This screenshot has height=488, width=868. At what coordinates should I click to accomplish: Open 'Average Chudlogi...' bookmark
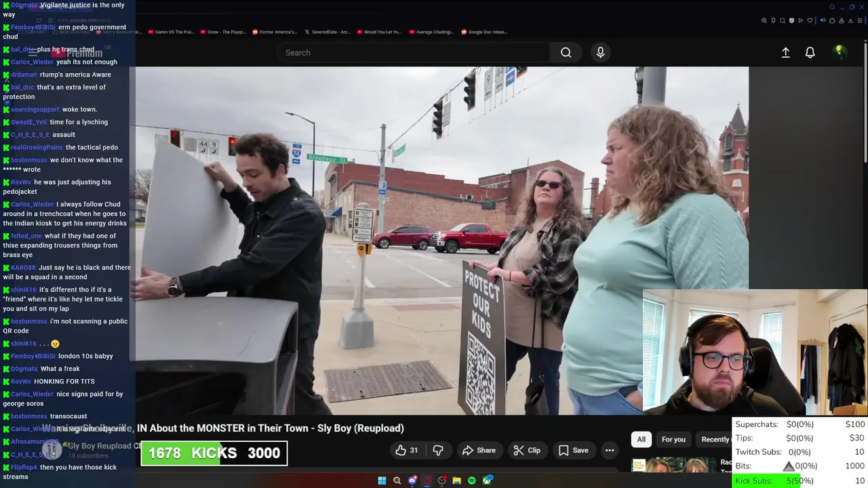tap(431, 32)
